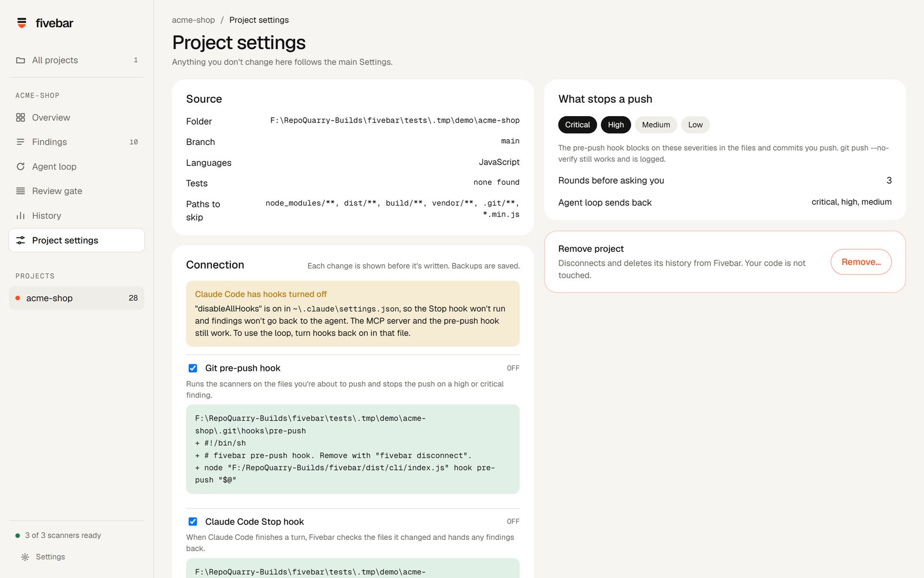Screen dimensions: 924x578
Task: Open the Agent loop page
Action: tap(77, 167)
